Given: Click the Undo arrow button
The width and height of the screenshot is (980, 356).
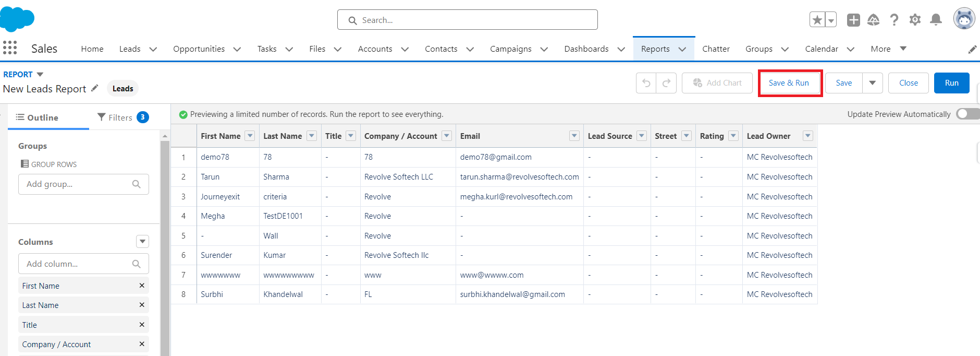Looking at the screenshot, I should tap(646, 83).
